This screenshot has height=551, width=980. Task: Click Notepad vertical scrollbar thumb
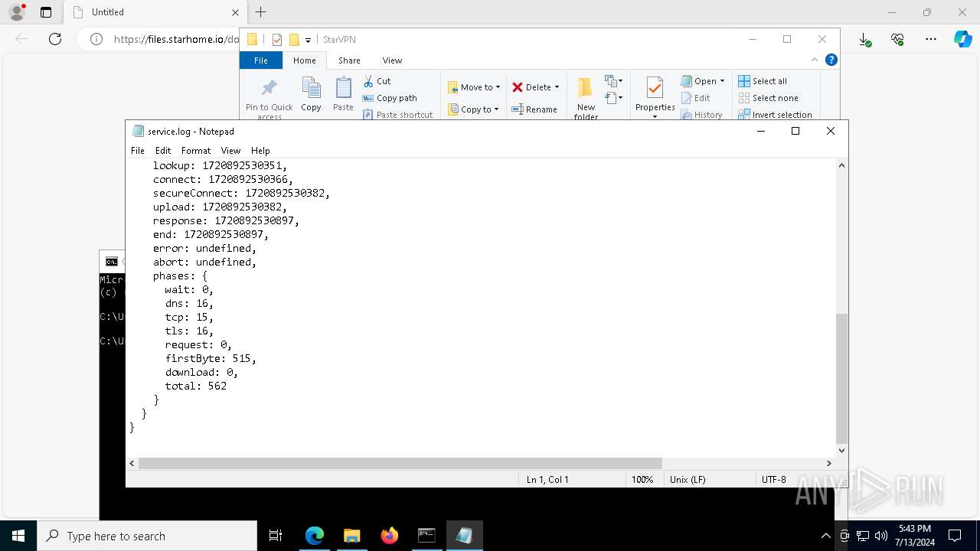(x=841, y=377)
